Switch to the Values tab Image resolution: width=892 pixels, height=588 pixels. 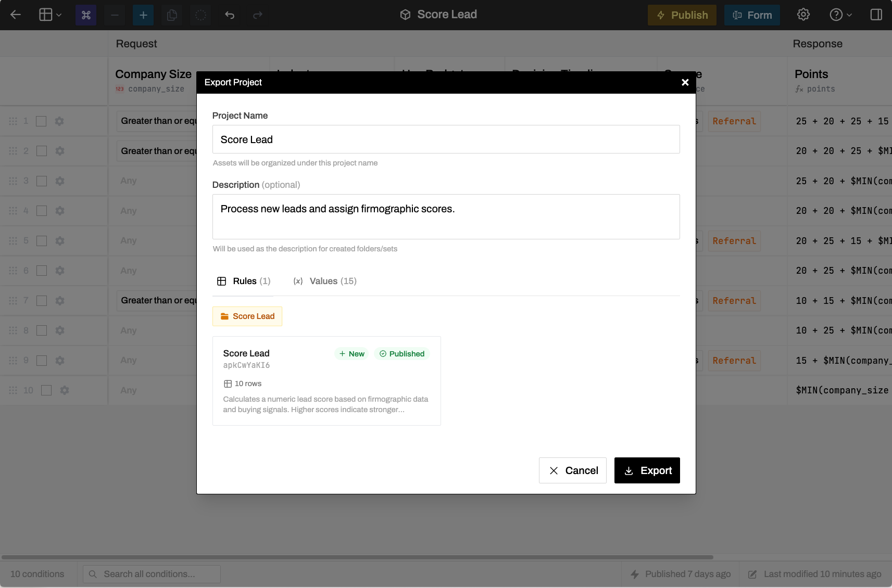325,281
